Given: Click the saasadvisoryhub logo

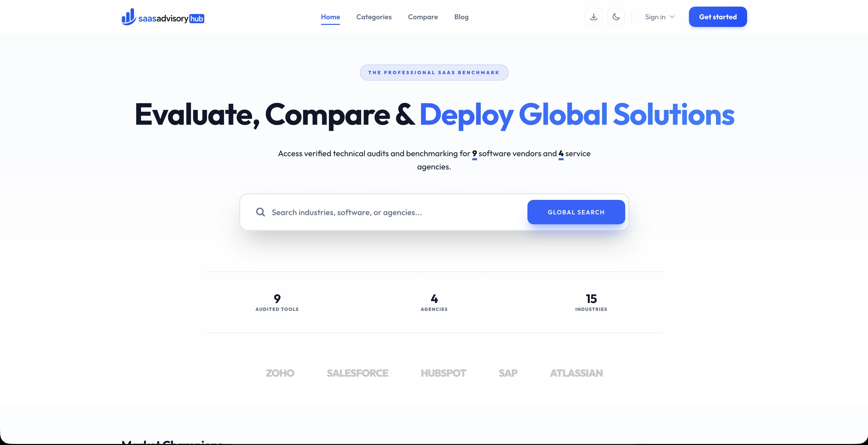Looking at the screenshot, I should (163, 17).
